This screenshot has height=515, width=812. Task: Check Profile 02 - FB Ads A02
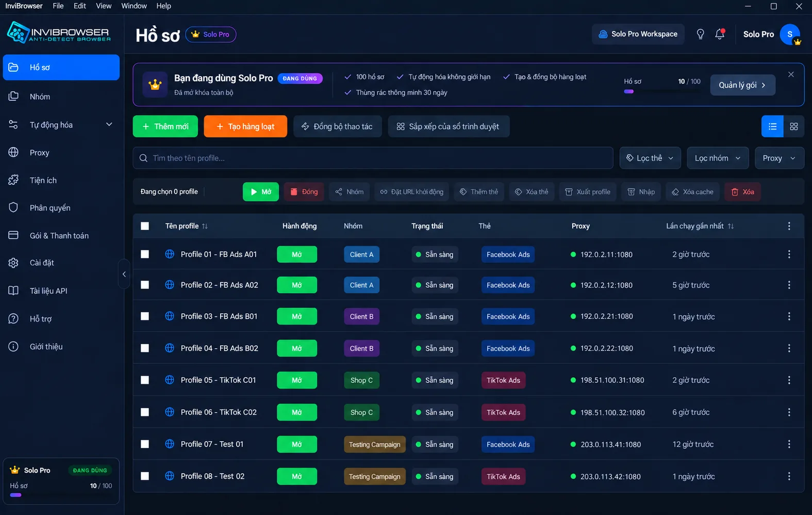tap(145, 285)
